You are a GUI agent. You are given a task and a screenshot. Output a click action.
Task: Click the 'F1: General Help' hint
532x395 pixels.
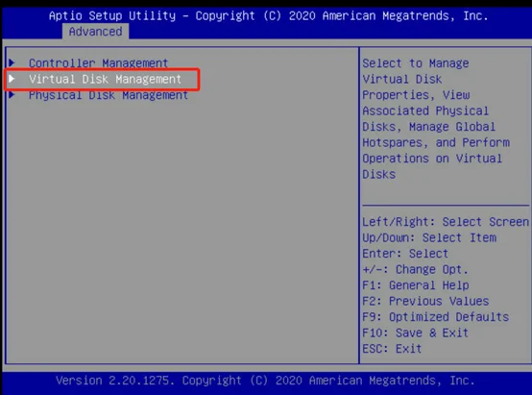[416, 285]
